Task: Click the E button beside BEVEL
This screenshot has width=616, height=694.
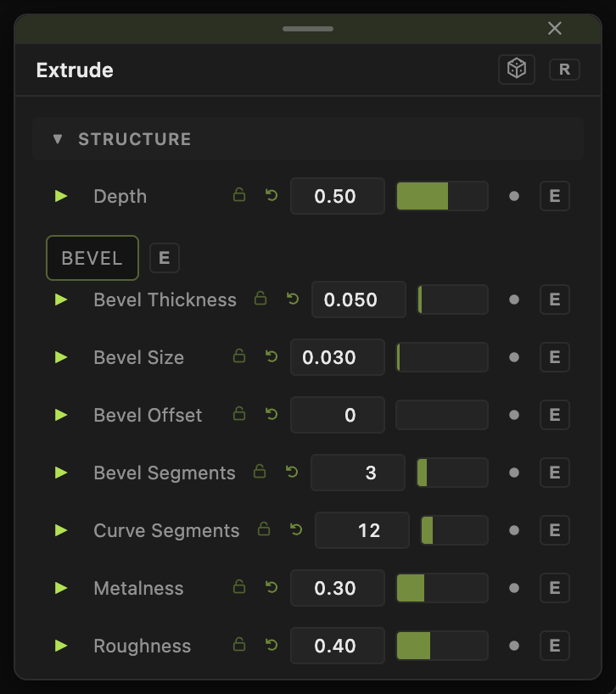Action: pos(164,258)
